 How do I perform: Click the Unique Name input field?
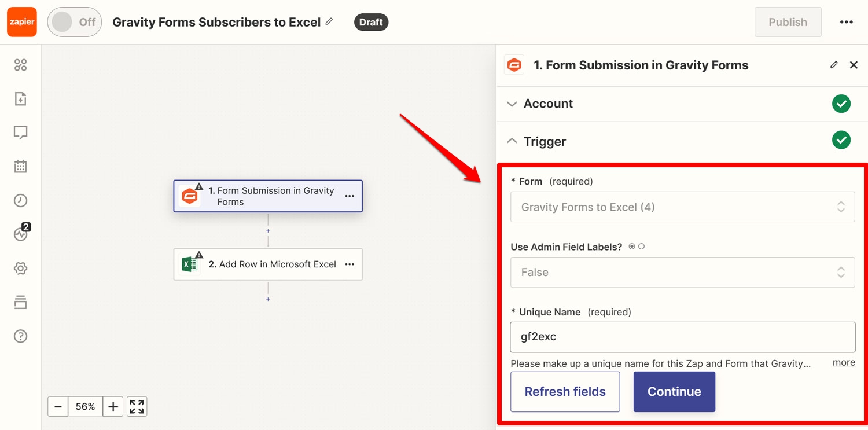coord(682,337)
